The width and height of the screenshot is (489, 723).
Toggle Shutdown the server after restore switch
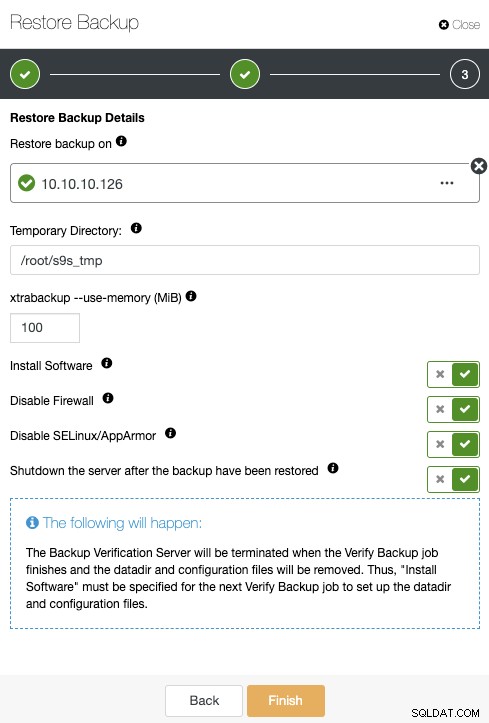point(453,479)
